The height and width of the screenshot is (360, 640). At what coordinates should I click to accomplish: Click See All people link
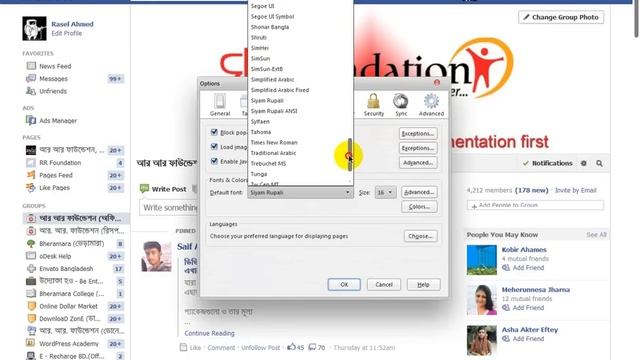tap(596, 235)
